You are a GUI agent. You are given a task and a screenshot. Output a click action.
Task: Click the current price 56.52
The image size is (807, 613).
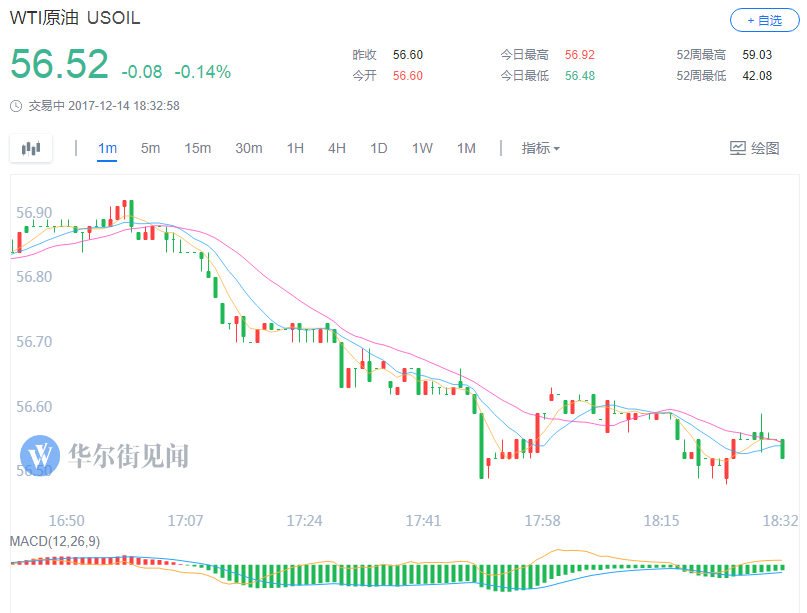[x=59, y=64]
